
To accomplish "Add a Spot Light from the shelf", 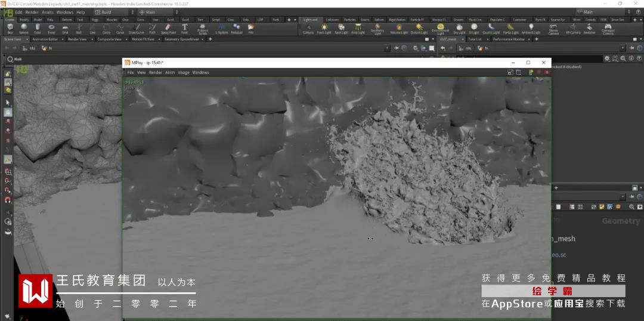I will click(341, 29).
